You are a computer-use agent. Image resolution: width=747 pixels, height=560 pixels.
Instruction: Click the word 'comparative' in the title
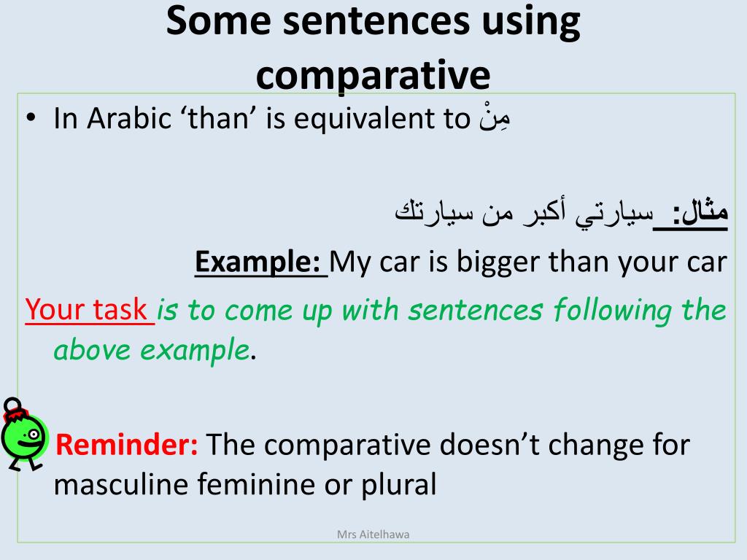click(373, 75)
